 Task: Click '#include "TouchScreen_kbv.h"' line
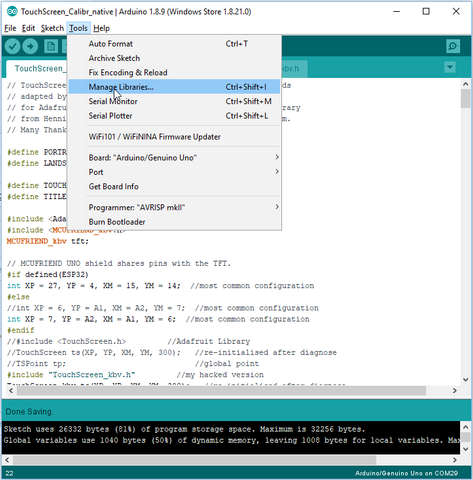coord(71,375)
